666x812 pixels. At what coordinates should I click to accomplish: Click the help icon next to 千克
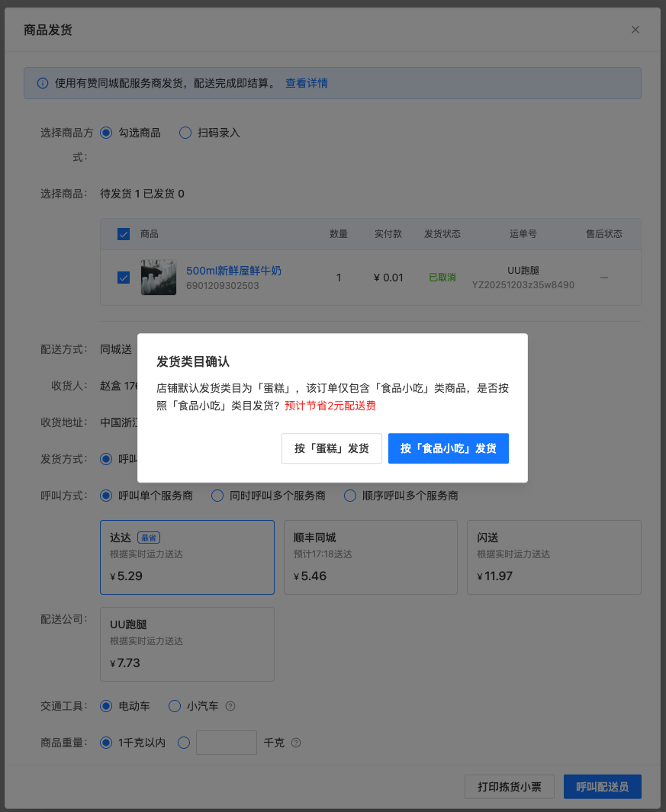[296, 743]
